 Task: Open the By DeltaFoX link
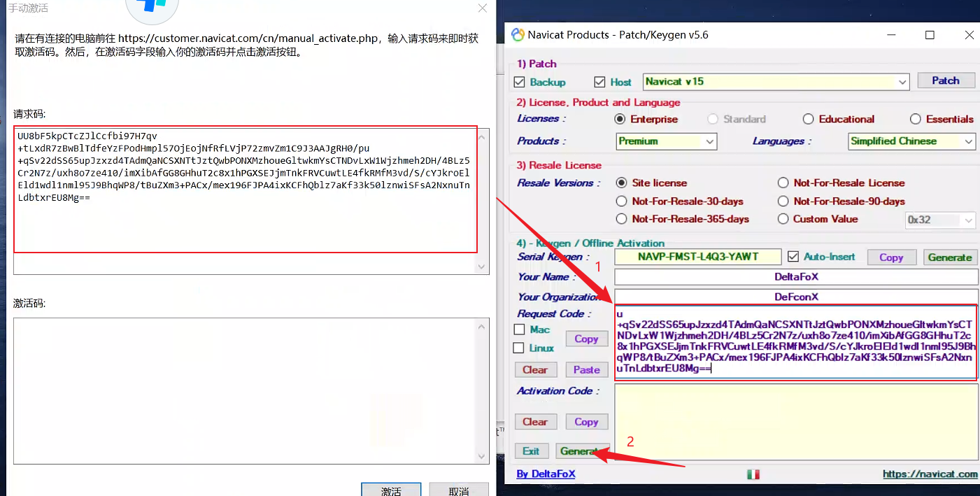click(x=546, y=474)
